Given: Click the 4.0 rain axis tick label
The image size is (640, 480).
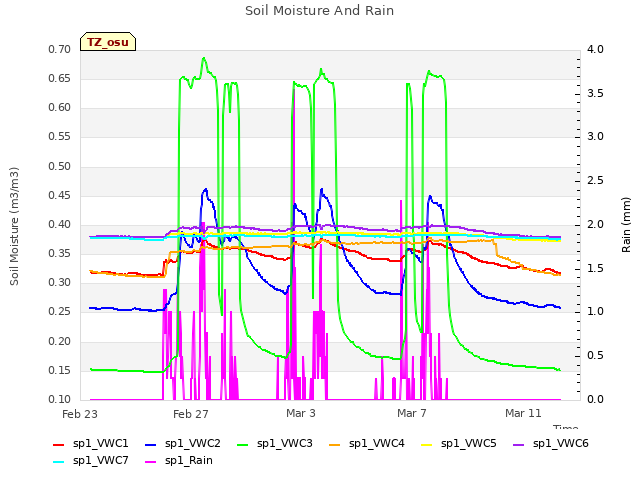Looking at the screenshot, I should (595, 49).
